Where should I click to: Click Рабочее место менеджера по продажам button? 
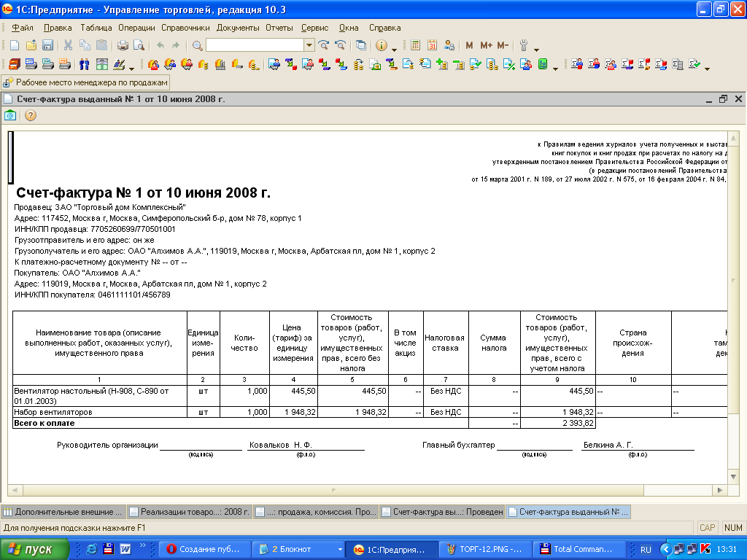click(86, 82)
